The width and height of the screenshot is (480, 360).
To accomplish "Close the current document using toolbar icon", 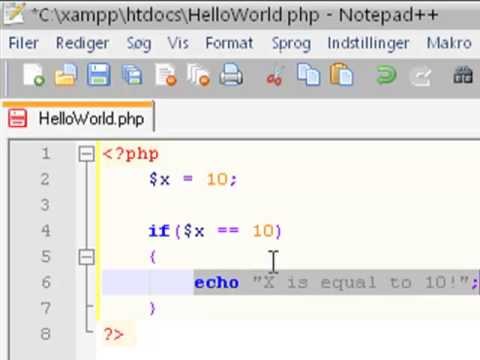I will [x=166, y=75].
